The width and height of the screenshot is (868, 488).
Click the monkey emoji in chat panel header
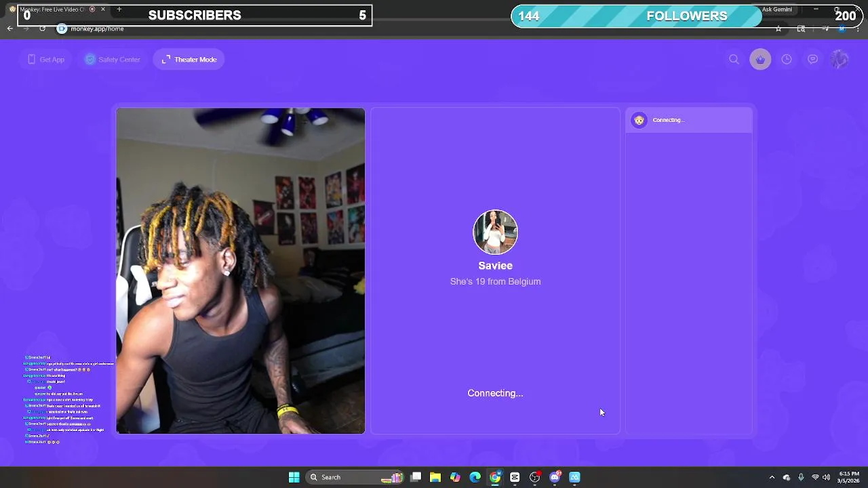click(x=639, y=120)
